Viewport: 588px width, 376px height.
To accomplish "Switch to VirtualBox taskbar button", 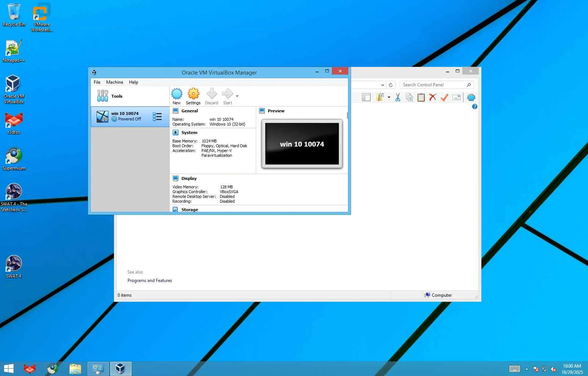I will [x=121, y=369].
